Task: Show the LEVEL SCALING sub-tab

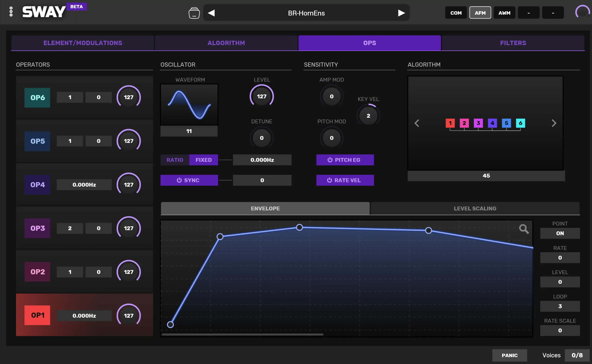Action: pos(475,208)
